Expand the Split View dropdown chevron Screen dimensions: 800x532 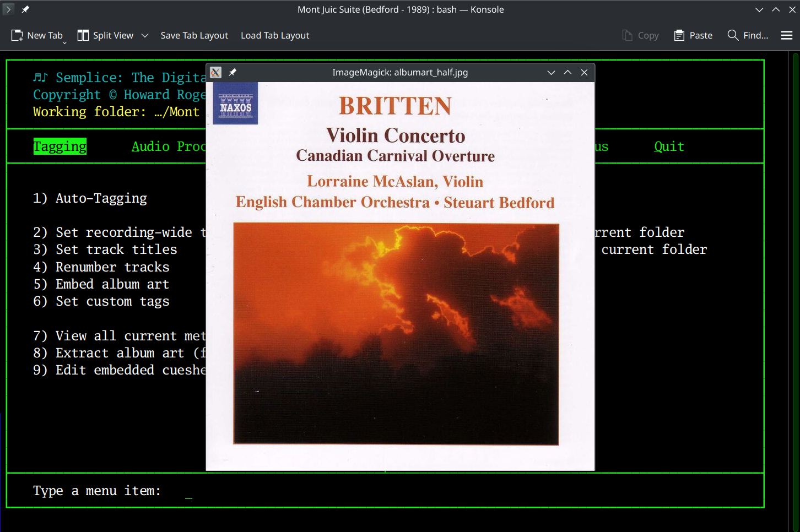(144, 35)
